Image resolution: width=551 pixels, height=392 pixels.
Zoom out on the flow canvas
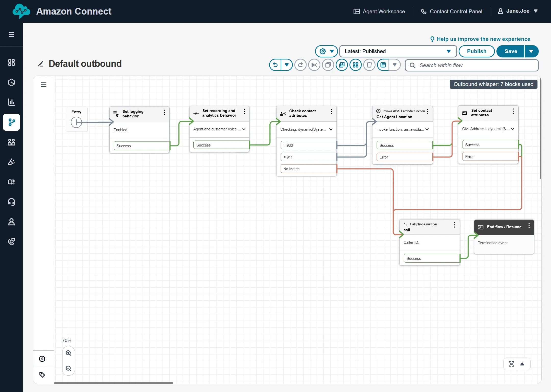[68, 368]
